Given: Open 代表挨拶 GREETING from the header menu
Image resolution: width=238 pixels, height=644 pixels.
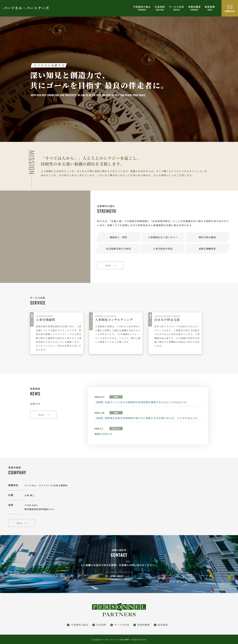Looking at the screenshot, I should (x=160, y=8).
